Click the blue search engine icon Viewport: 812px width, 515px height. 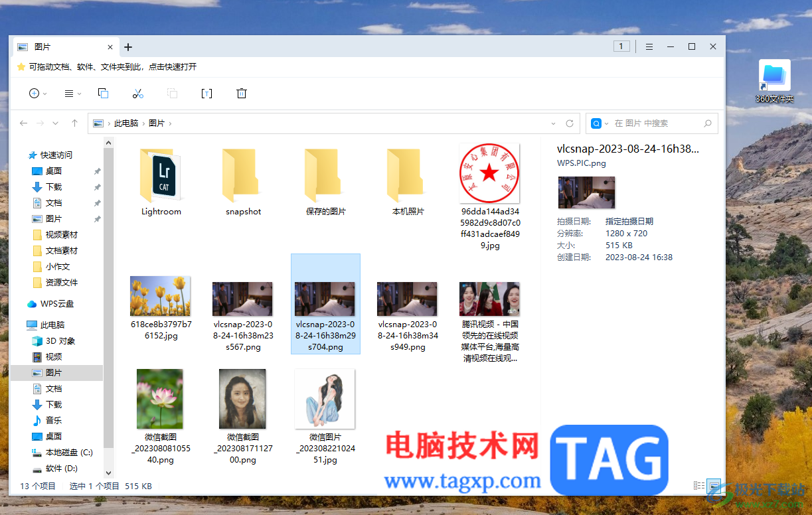click(x=596, y=123)
